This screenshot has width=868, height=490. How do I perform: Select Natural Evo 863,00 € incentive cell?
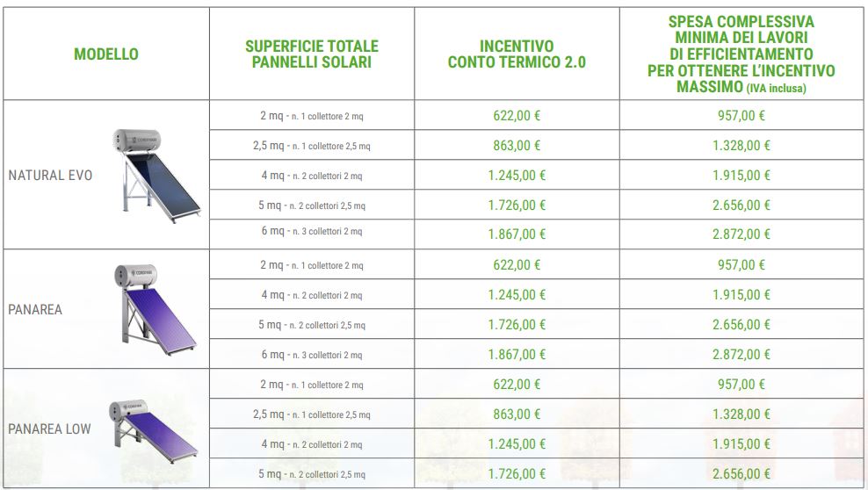pos(517,146)
